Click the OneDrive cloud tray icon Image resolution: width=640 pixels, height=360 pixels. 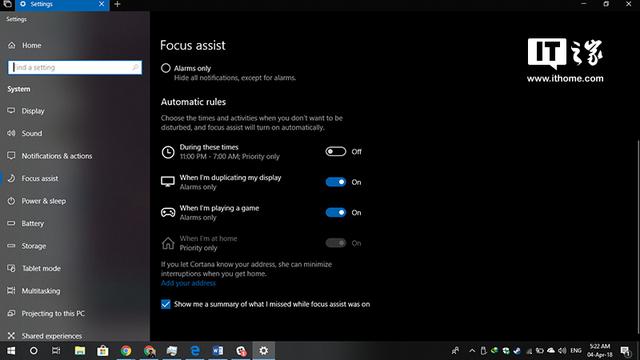click(551, 351)
